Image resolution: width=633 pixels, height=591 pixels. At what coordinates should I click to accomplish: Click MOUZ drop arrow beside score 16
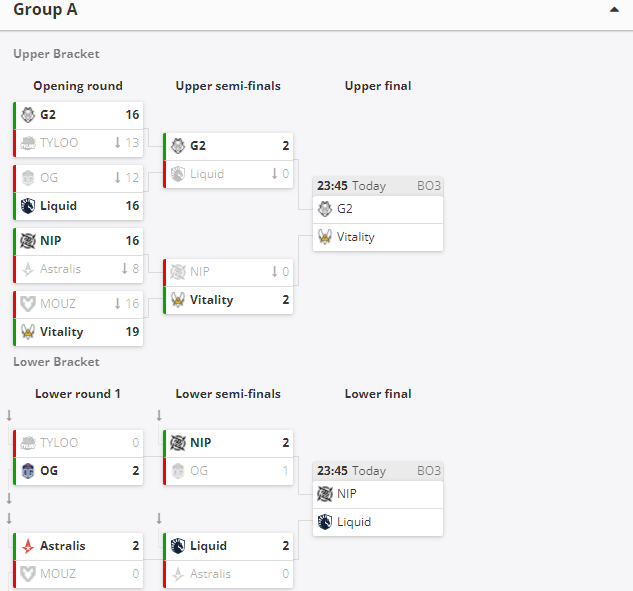[117, 303]
